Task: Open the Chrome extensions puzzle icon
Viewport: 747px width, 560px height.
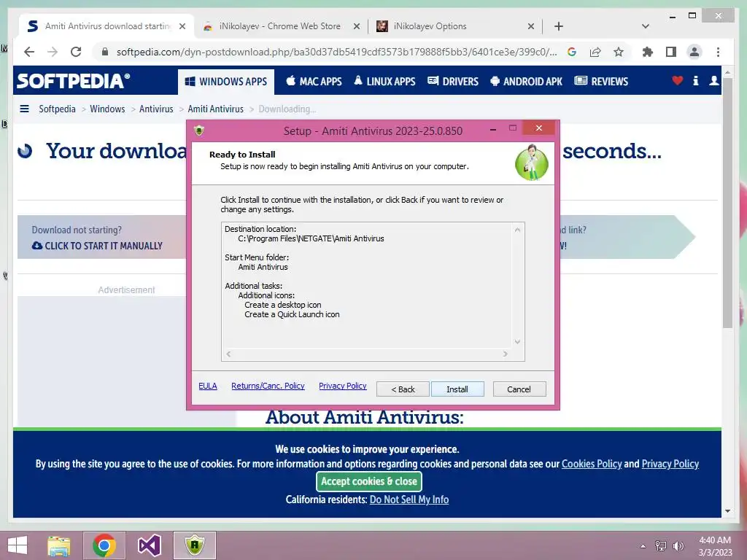Action: point(648,52)
